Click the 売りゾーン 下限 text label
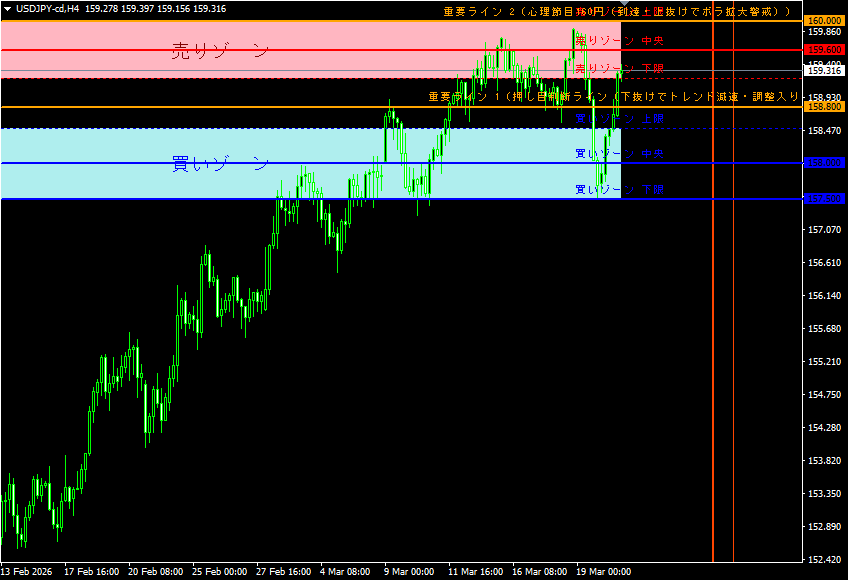This screenshot has height=580, width=848. (620, 69)
